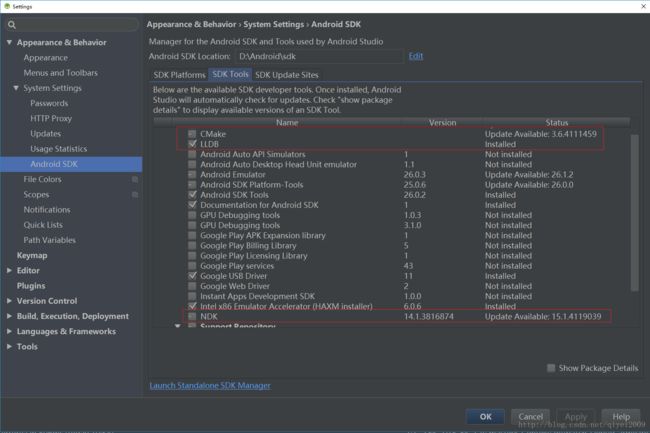This screenshot has height=433, width=650.
Task: Open Updates settings page
Action: tap(46, 134)
